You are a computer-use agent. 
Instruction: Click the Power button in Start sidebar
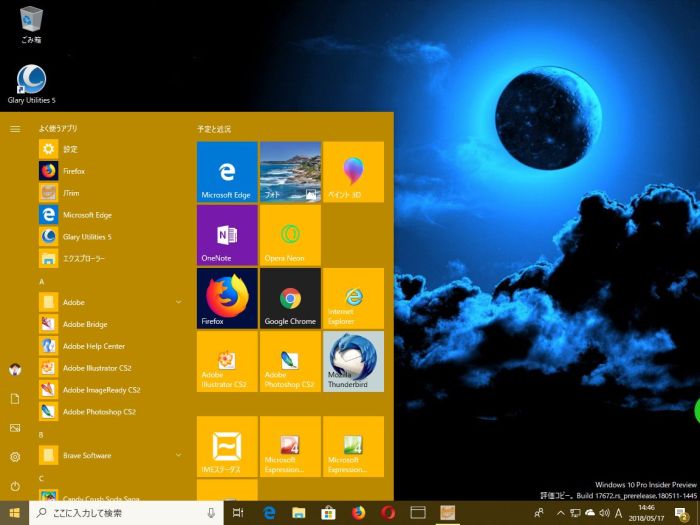15,486
